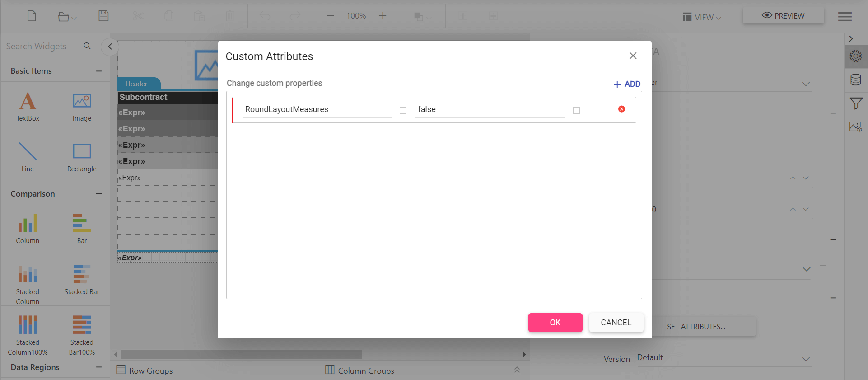
Task: Click the new report icon
Action: tap(32, 16)
